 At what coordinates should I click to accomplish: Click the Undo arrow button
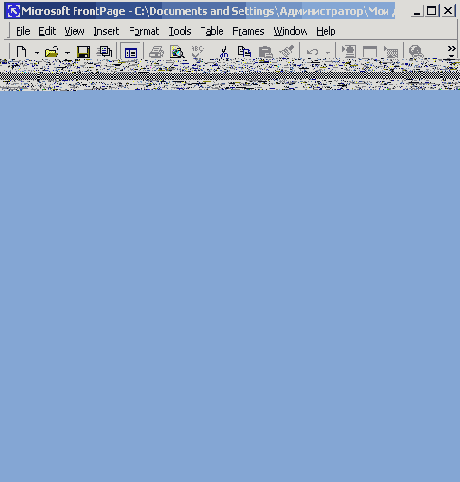pyautogui.click(x=312, y=52)
